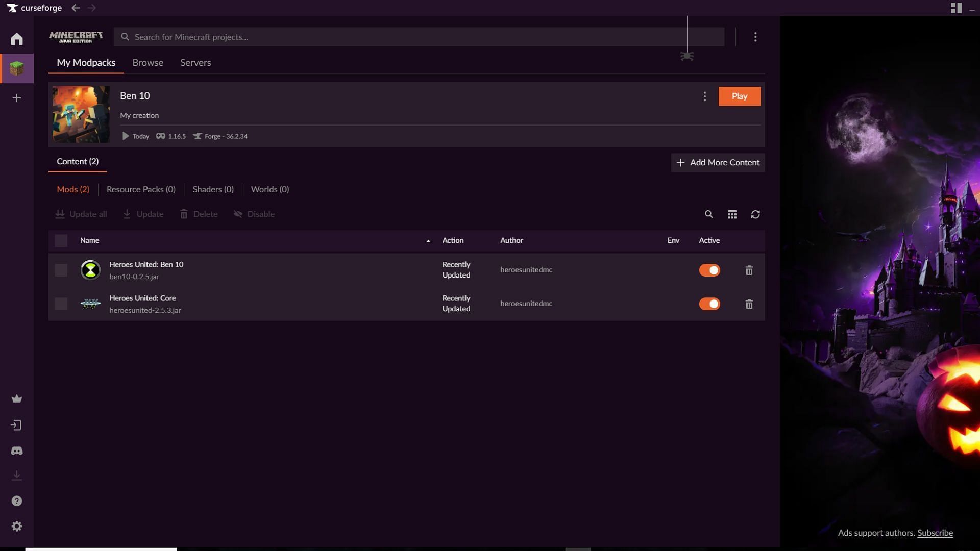Open the Discord icon in sidebar
Viewport: 980px width, 551px height.
point(17,450)
